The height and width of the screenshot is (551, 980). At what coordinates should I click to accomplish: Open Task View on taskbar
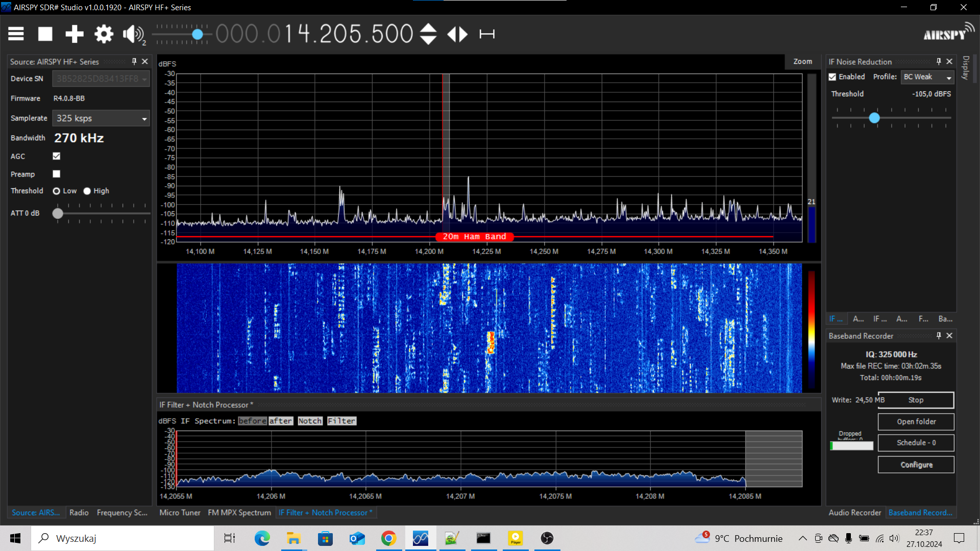(230, 538)
